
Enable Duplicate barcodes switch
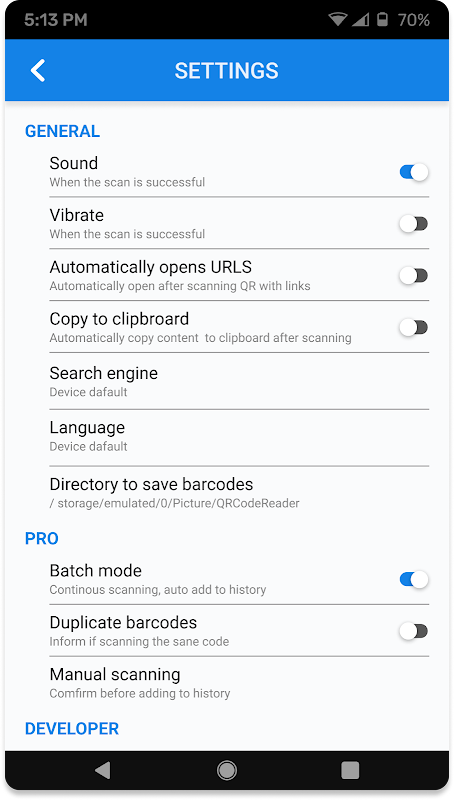click(414, 631)
